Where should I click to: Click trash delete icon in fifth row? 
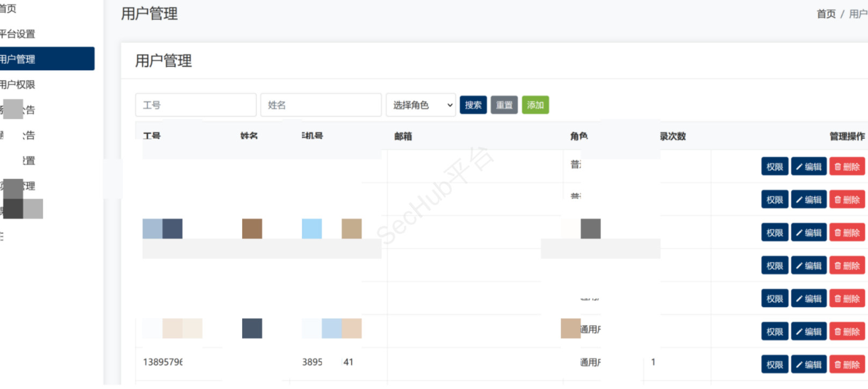tap(837, 299)
